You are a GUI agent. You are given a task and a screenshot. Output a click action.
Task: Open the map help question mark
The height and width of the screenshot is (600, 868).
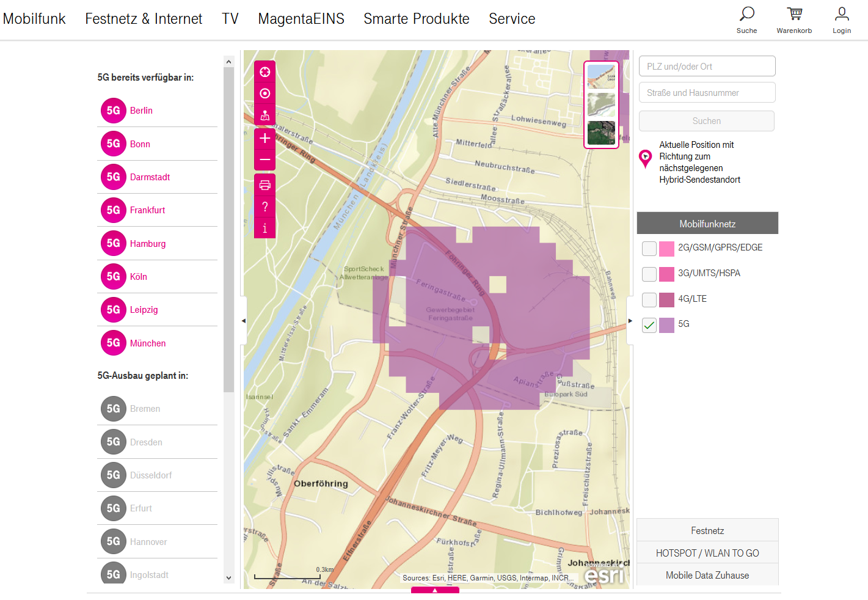pyautogui.click(x=264, y=207)
